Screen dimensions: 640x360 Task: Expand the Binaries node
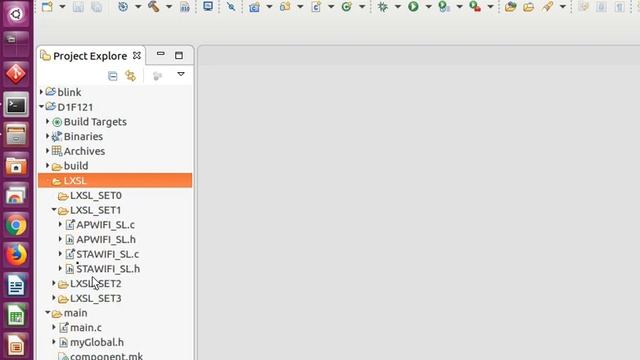[x=47, y=136]
